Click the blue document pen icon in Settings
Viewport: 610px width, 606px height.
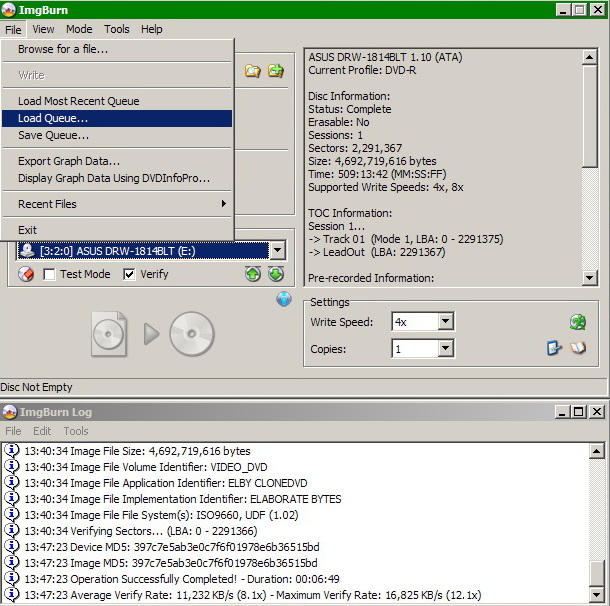[554, 348]
